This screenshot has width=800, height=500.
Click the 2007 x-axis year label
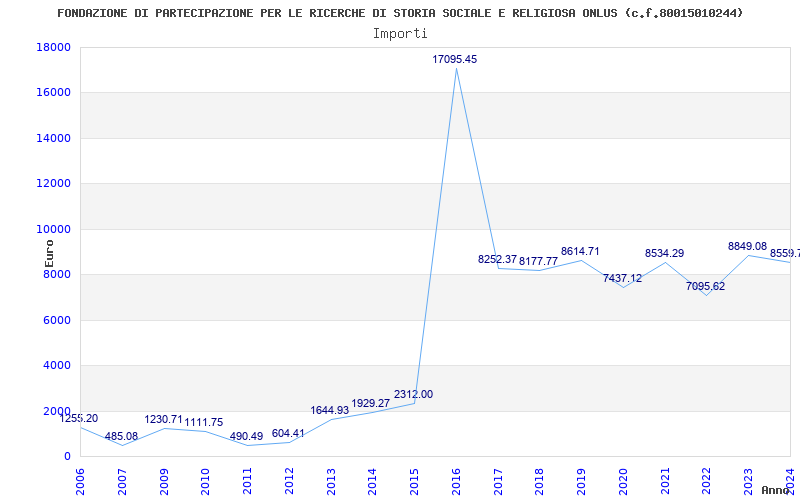122,481
